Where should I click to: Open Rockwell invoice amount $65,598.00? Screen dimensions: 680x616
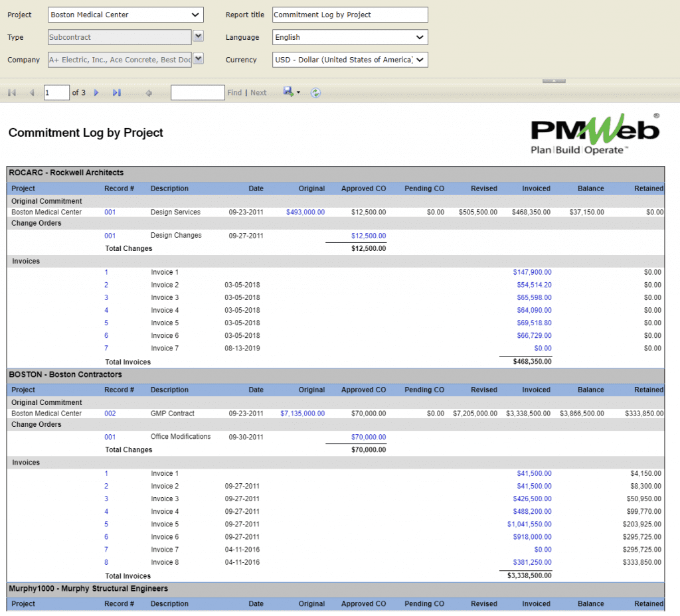click(535, 297)
